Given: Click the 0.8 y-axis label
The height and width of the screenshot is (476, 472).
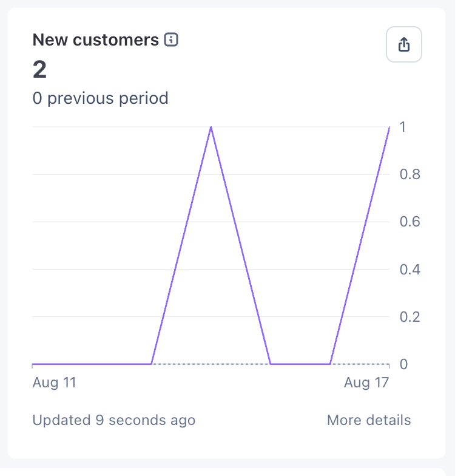Looking at the screenshot, I should (x=410, y=174).
